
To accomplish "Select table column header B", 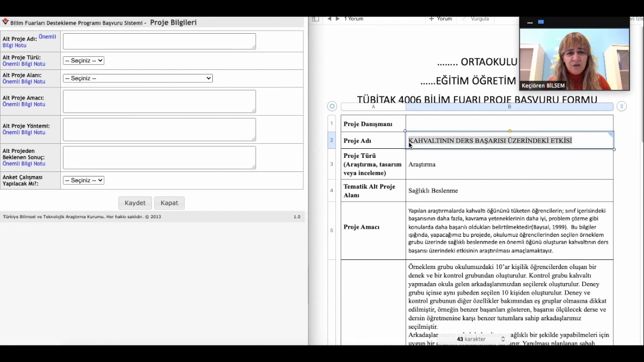I will click(509, 107).
